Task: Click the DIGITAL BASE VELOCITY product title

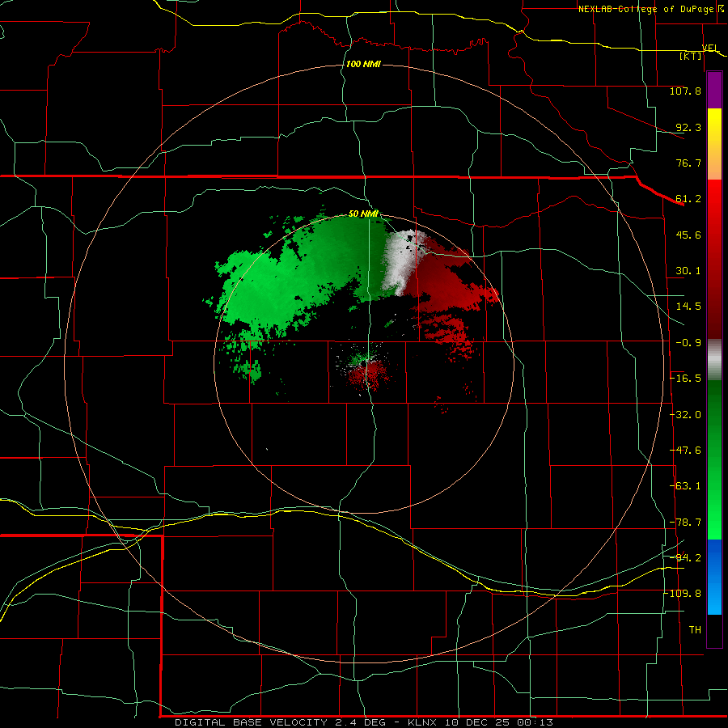Action: pyautogui.click(x=251, y=722)
